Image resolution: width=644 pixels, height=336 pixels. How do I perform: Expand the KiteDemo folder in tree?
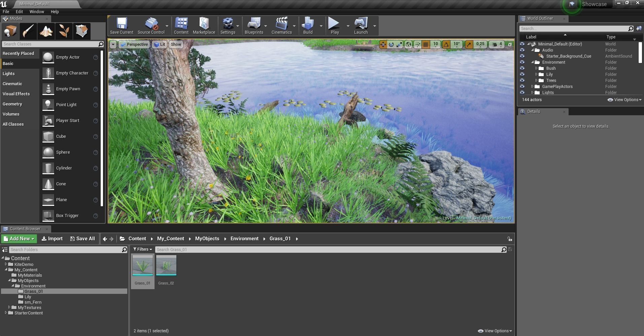coord(6,264)
